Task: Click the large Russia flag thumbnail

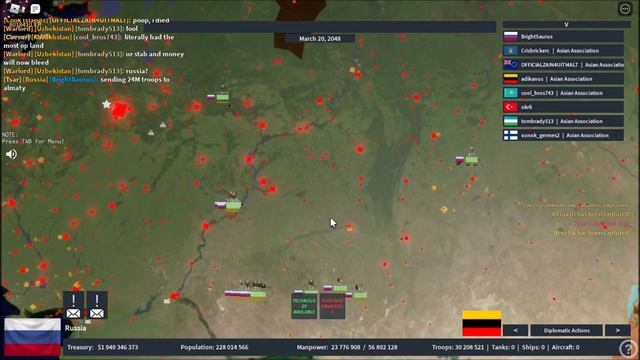Action: [33, 337]
